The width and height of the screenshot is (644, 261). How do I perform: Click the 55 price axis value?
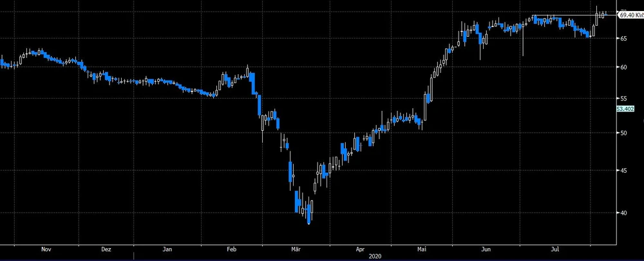pyautogui.click(x=623, y=97)
